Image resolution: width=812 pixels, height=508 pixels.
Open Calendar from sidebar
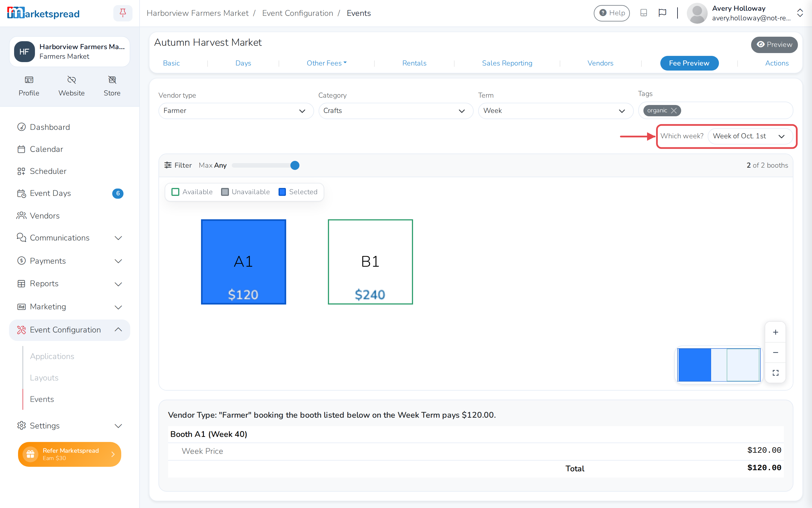(69, 149)
